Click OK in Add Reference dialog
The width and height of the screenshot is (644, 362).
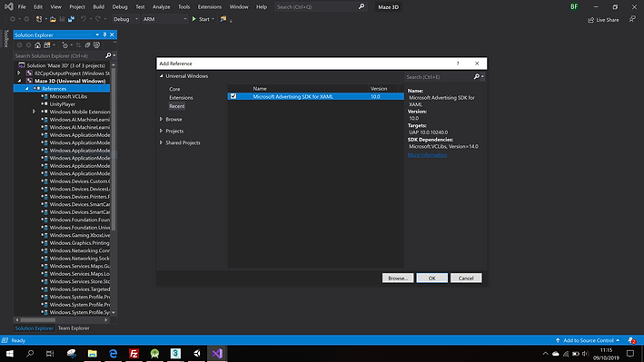[432, 278]
